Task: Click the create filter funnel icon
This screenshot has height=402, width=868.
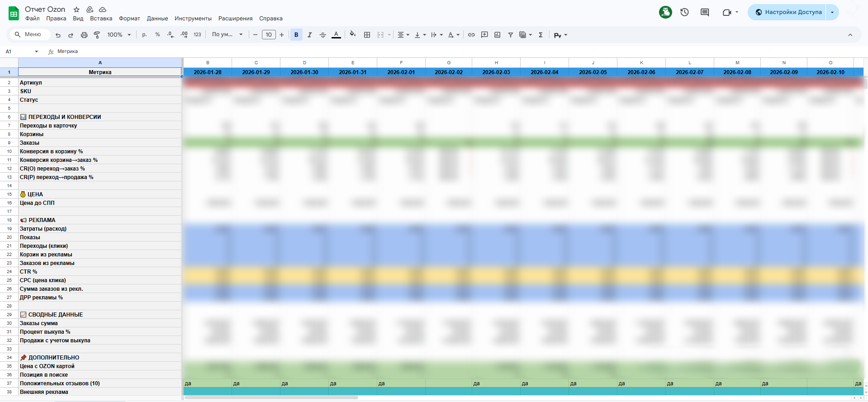Action: tap(510, 35)
